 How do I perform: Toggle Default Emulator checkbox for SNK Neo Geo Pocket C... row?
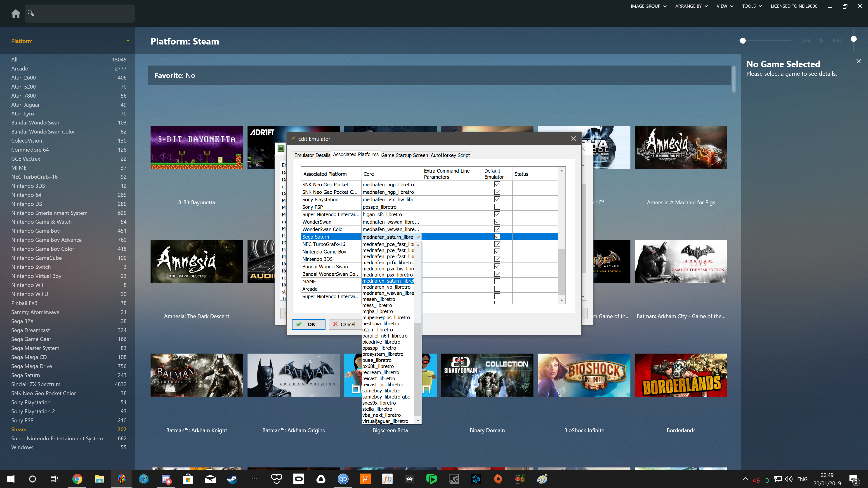tap(497, 192)
